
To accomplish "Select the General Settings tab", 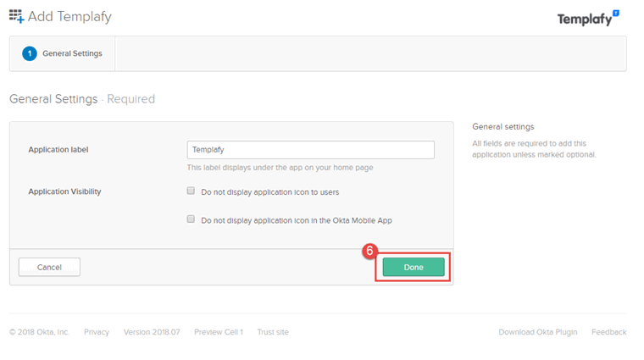I will (x=63, y=53).
